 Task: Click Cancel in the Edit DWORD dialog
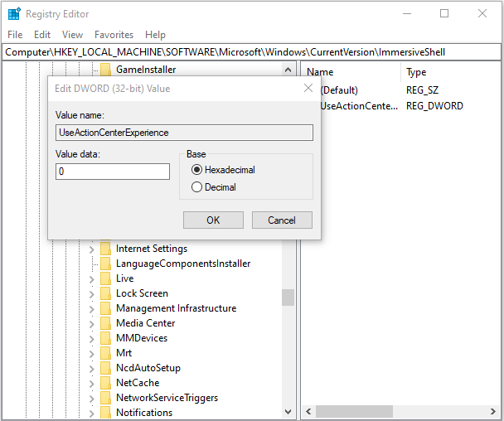(282, 220)
